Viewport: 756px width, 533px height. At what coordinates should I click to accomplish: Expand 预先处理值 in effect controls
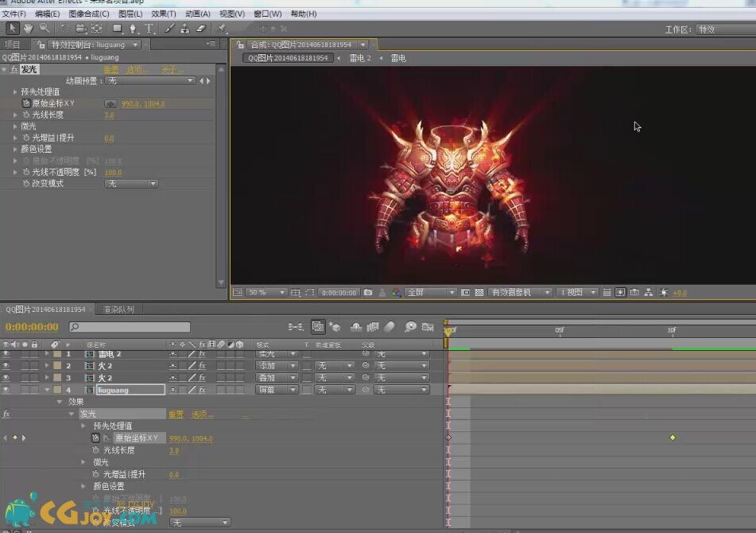click(x=15, y=91)
